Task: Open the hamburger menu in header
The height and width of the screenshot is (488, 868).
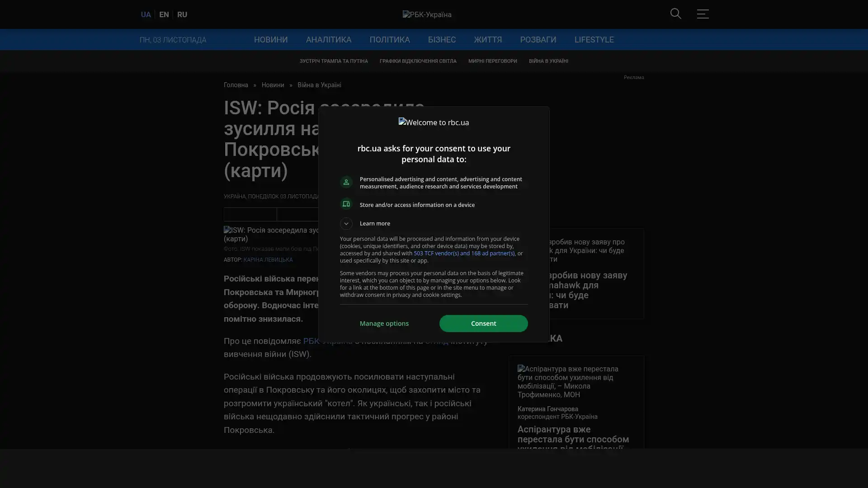Action: [x=702, y=14]
